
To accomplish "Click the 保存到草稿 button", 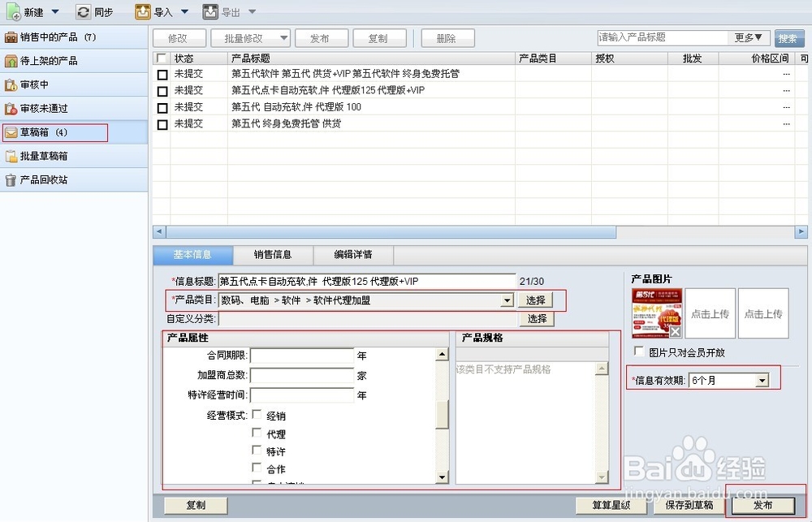I will click(689, 505).
